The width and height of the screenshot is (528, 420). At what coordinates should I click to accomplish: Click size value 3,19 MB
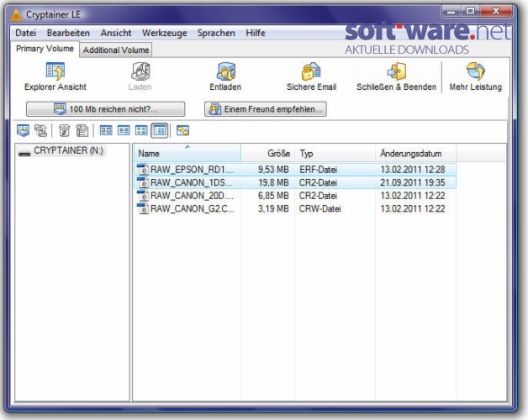pos(273,209)
